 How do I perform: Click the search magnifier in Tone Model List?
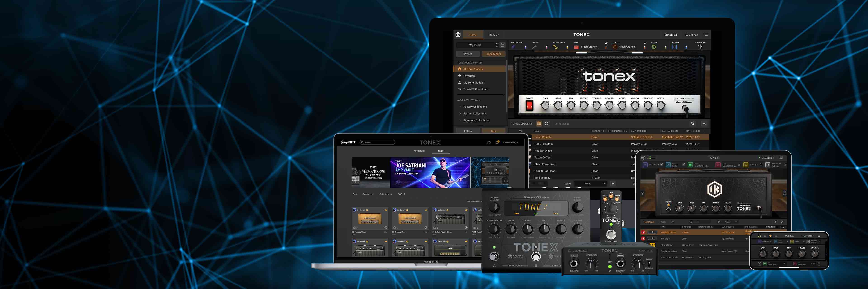pyautogui.click(x=692, y=124)
